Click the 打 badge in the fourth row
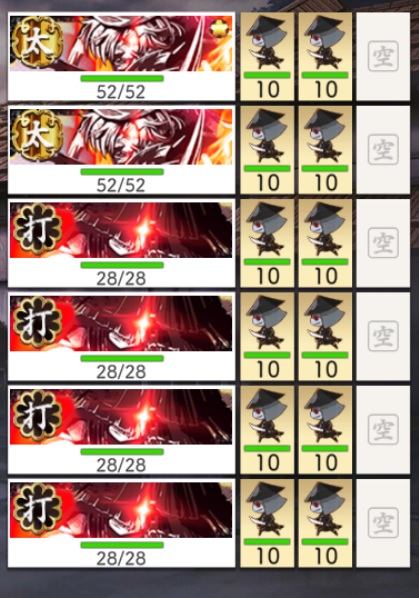 coord(37,322)
